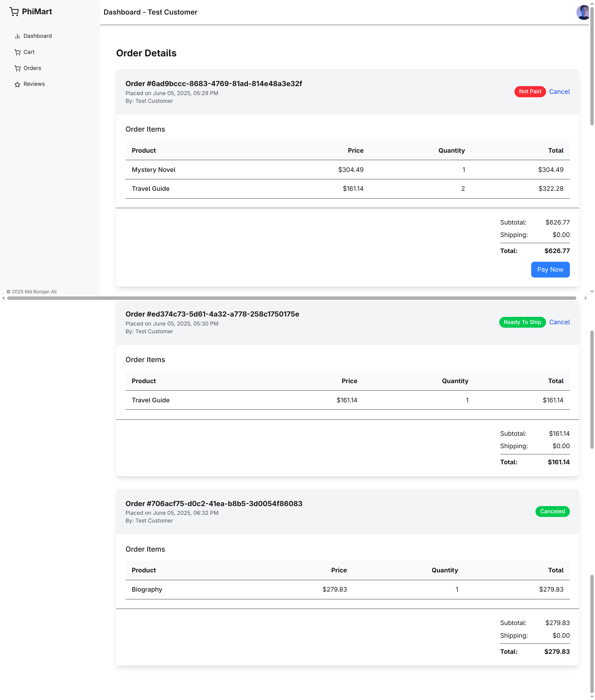The image size is (595, 700).
Task: Click the Orders cart icon in sidebar
Action: click(18, 68)
